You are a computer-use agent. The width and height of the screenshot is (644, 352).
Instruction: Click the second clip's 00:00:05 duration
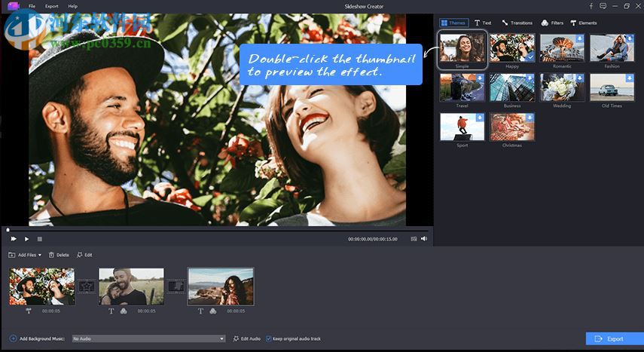146,311
